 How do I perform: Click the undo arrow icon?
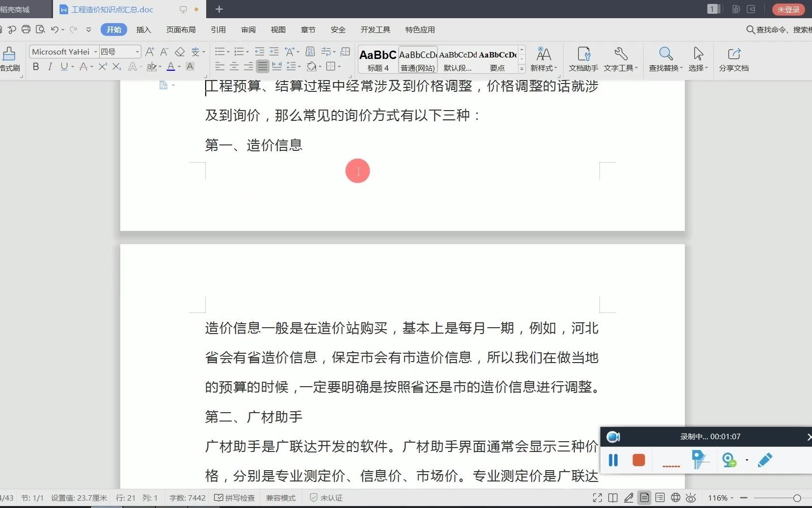pos(54,29)
